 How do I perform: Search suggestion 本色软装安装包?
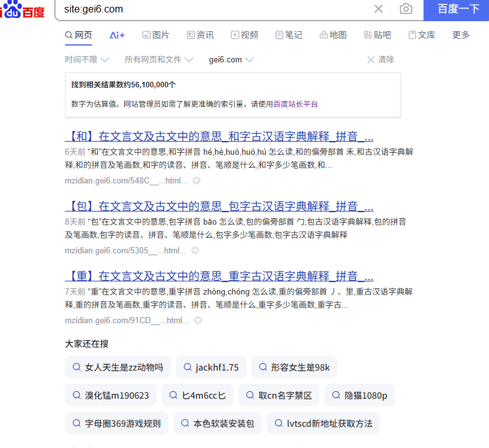[218, 423]
